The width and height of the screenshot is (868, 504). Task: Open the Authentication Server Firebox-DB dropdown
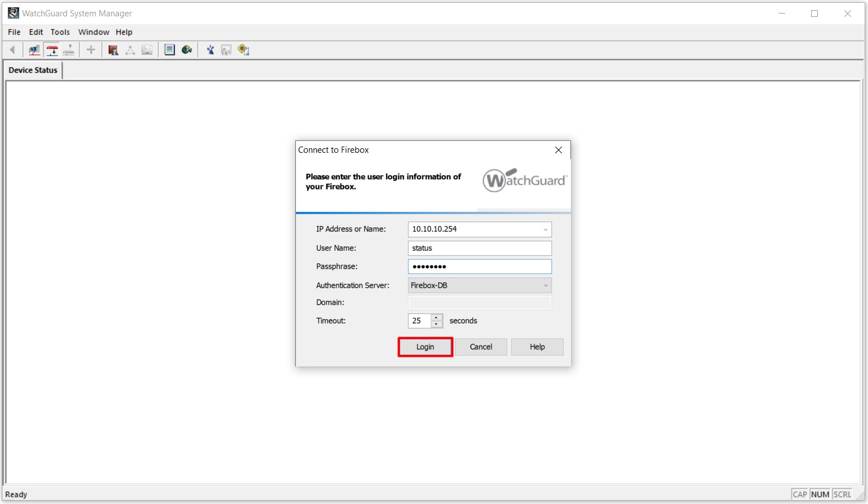coord(480,285)
